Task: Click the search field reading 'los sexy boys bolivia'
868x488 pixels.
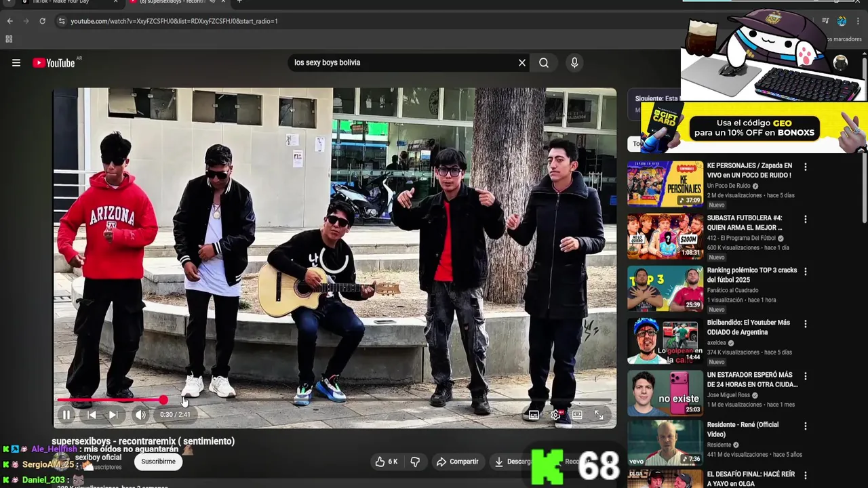Action: click(x=403, y=63)
